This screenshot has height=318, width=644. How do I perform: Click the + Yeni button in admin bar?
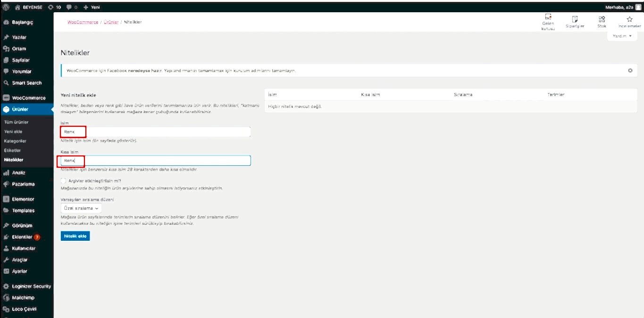pos(92,7)
